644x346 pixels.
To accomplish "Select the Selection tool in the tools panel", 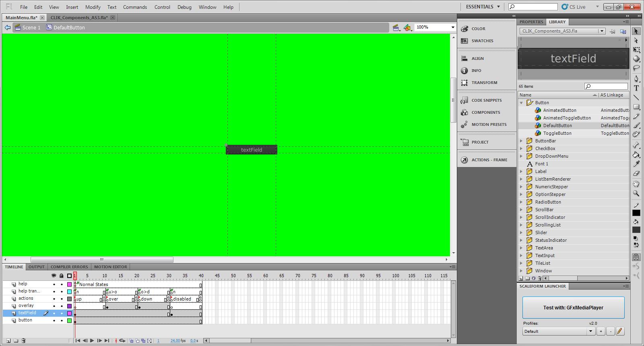I will (x=636, y=31).
